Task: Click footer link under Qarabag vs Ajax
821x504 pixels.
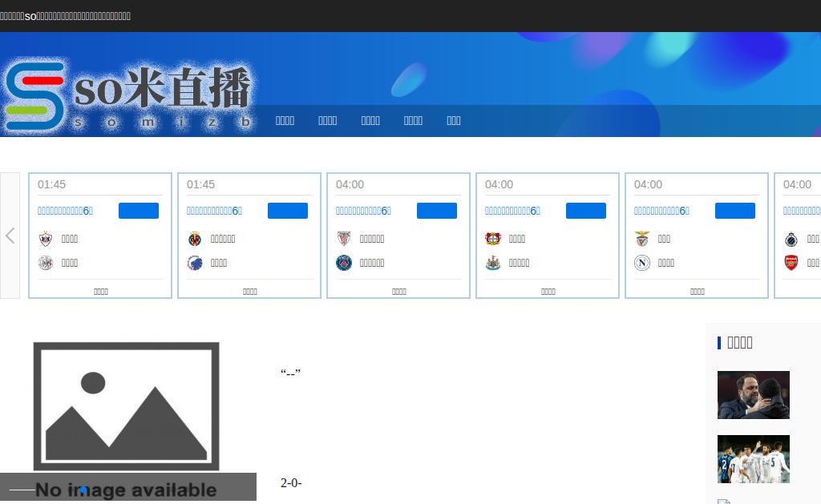Action: [x=100, y=292]
